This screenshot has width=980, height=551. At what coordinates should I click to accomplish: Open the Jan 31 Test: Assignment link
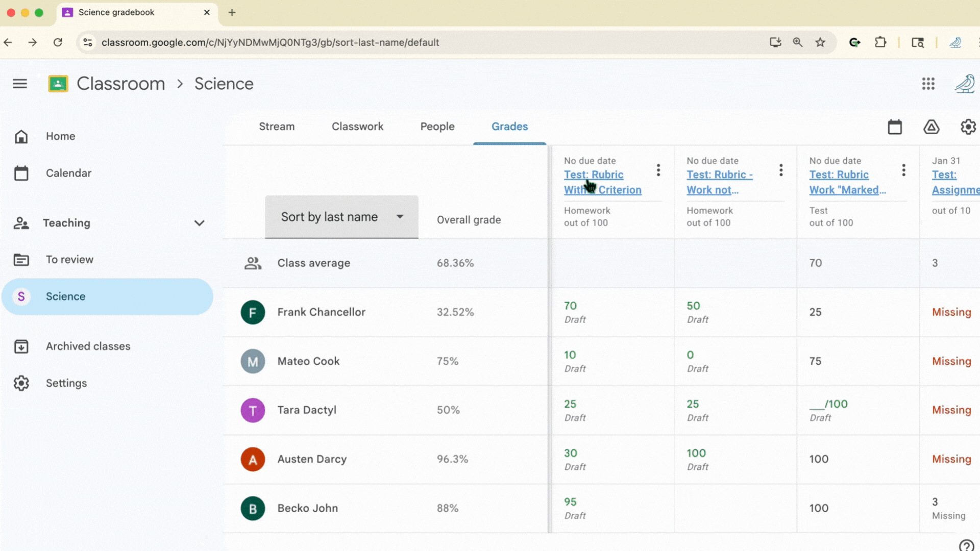click(x=955, y=182)
